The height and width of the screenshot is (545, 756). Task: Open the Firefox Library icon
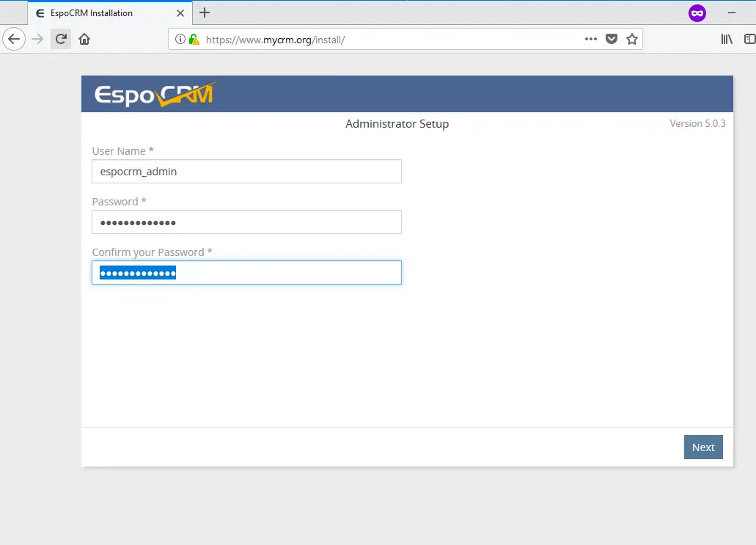click(727, 39)
